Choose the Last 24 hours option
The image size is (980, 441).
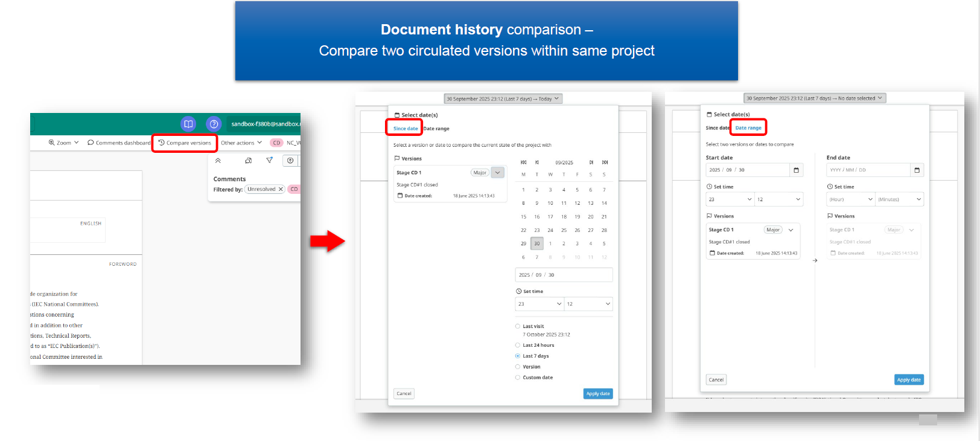click(518, 346)
